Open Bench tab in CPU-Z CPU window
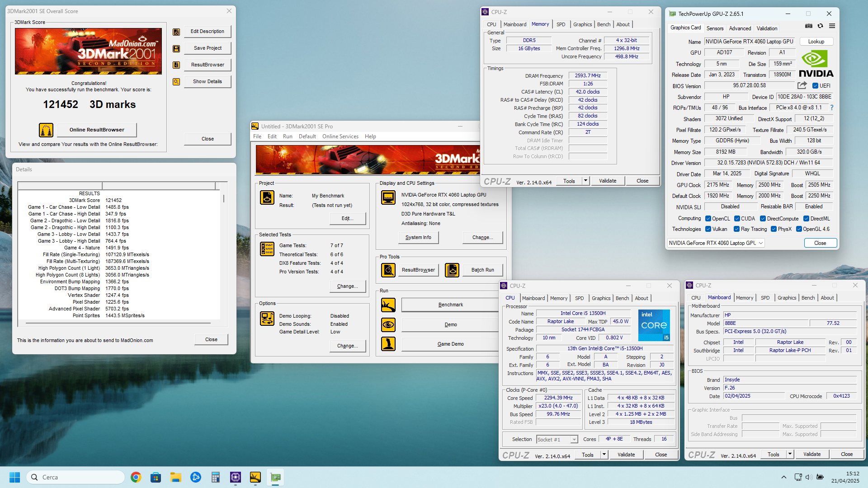 click(x=622, y=298)
